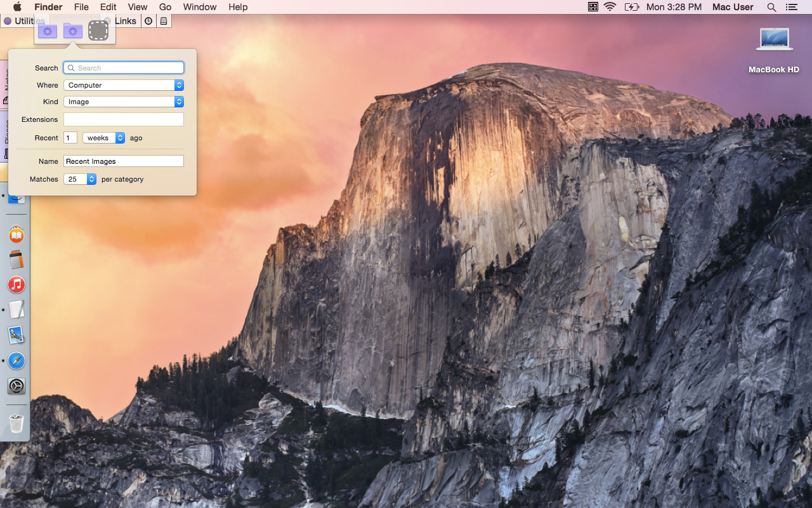Click the leftmost smart folder icon
The height and width of the screenshot is (508, 812).
tap(48, 30)
